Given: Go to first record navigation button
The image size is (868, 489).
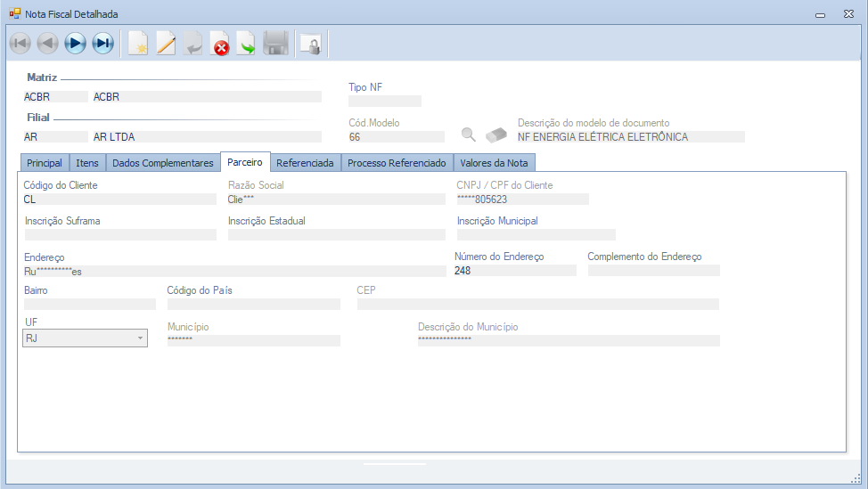Looking at the screenshot, I should pos(20,43).
